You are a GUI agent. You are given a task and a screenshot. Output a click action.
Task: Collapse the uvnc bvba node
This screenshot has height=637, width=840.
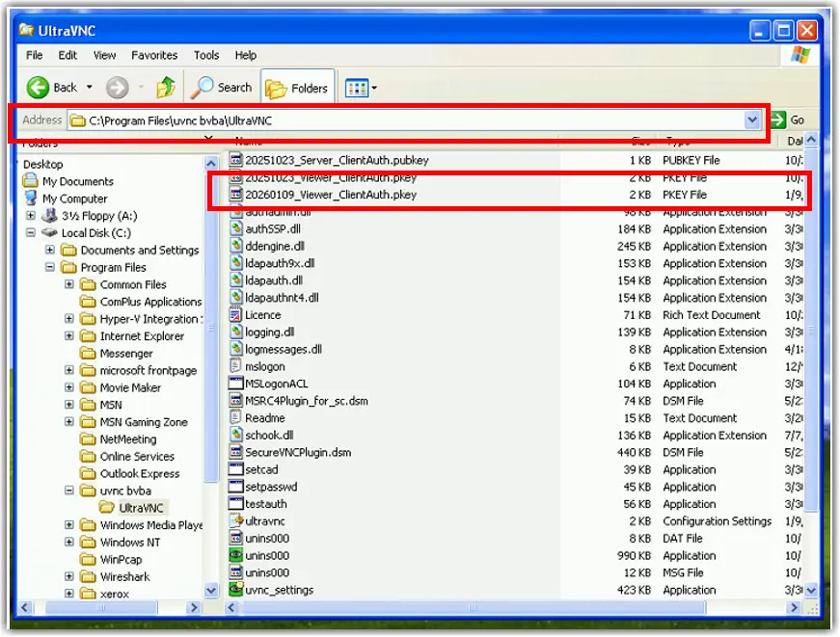click(69, 491)
